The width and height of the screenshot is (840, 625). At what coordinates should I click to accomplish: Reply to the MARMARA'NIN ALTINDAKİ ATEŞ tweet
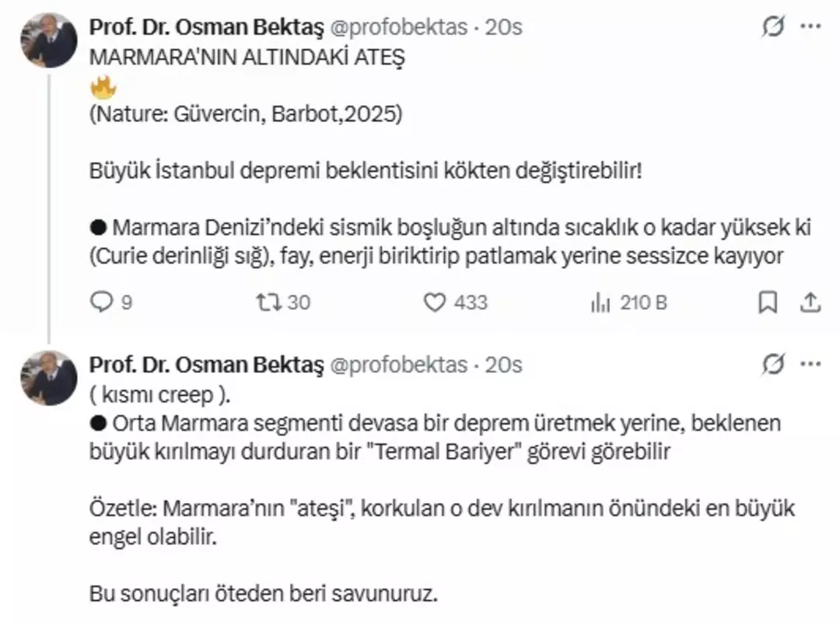tap(102, 302)
